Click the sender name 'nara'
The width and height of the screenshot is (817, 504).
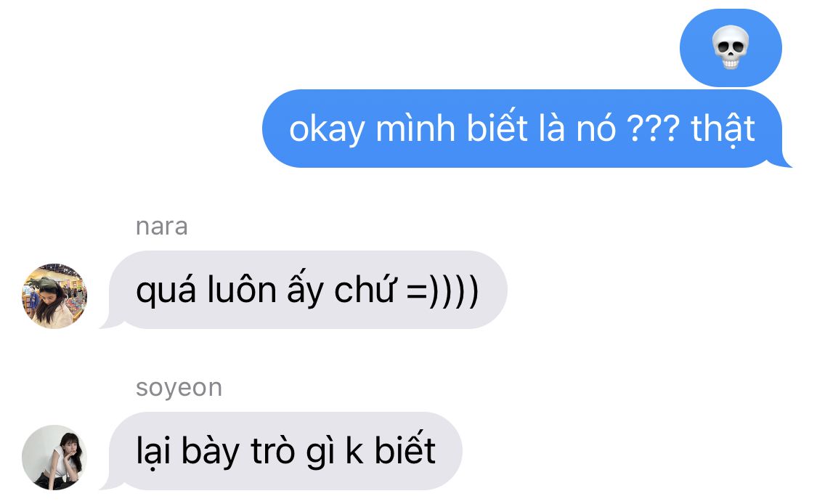(x=161, y=227)
